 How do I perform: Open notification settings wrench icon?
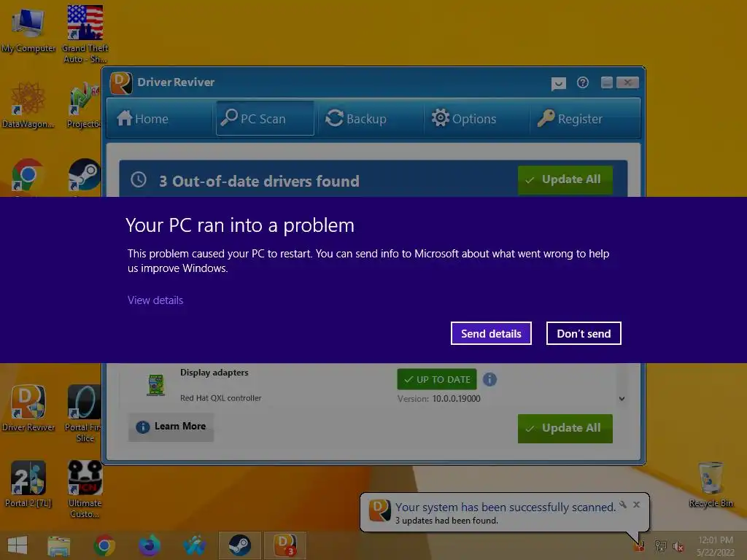623,505
